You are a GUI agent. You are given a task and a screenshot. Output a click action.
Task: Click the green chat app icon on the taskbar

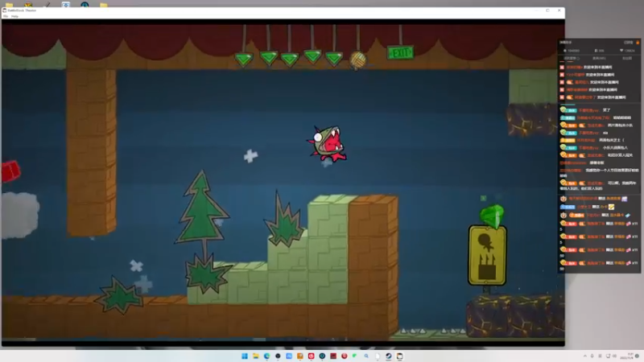pos(355,356)
